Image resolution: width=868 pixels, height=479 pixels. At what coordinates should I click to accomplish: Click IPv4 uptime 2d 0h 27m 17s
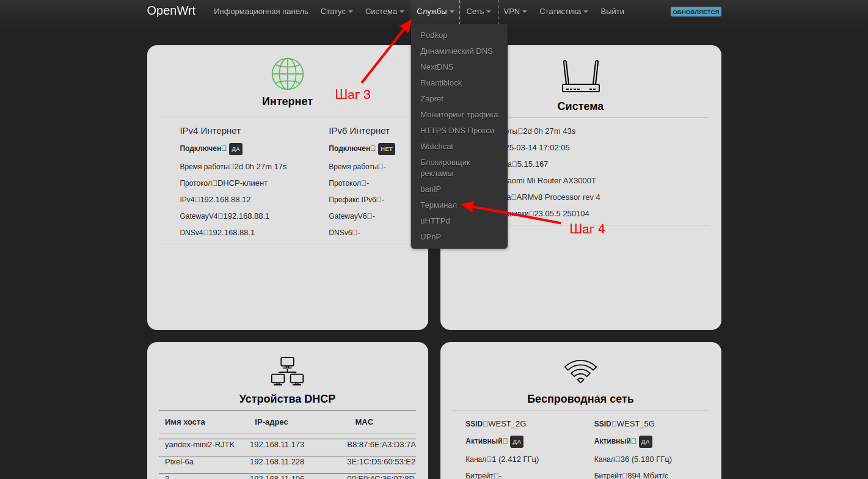(261, 167)
